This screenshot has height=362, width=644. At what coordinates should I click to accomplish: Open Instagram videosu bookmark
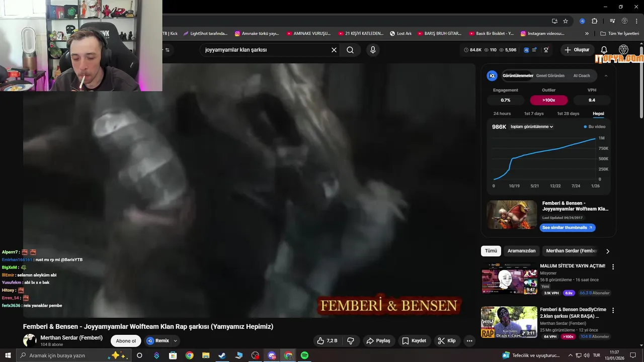(542, 34)
